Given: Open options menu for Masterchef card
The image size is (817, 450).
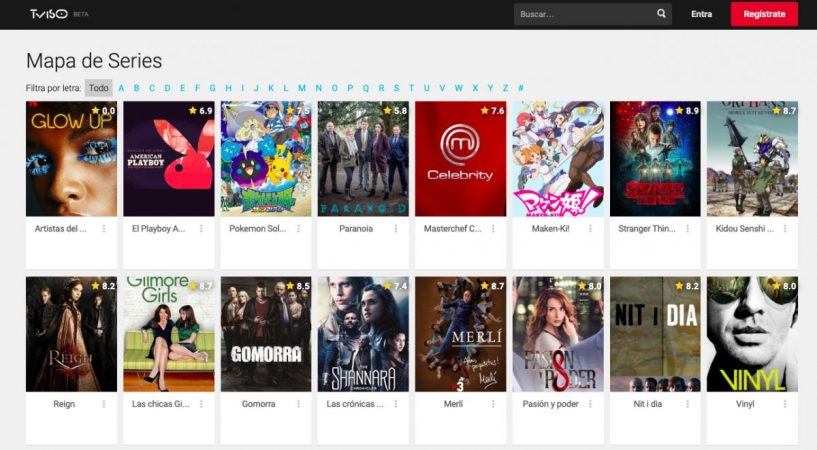Looking at the screenshot, I should [493, 229].
